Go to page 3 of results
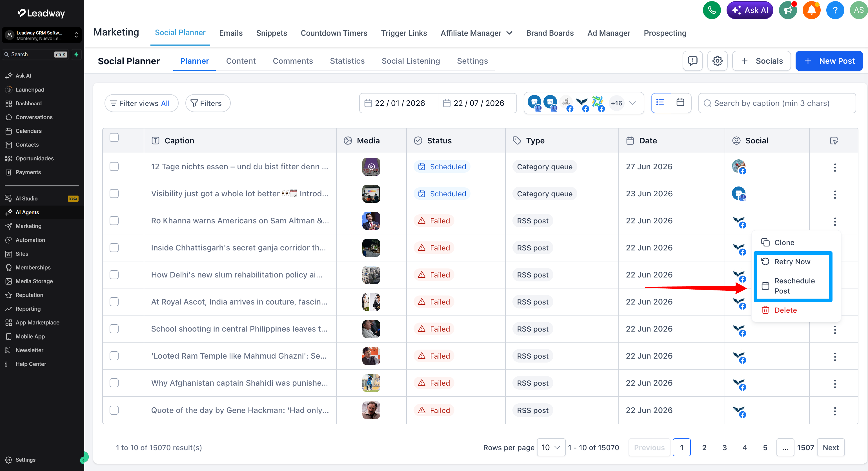This screenshot has height=471, width=868. point(724,447)
